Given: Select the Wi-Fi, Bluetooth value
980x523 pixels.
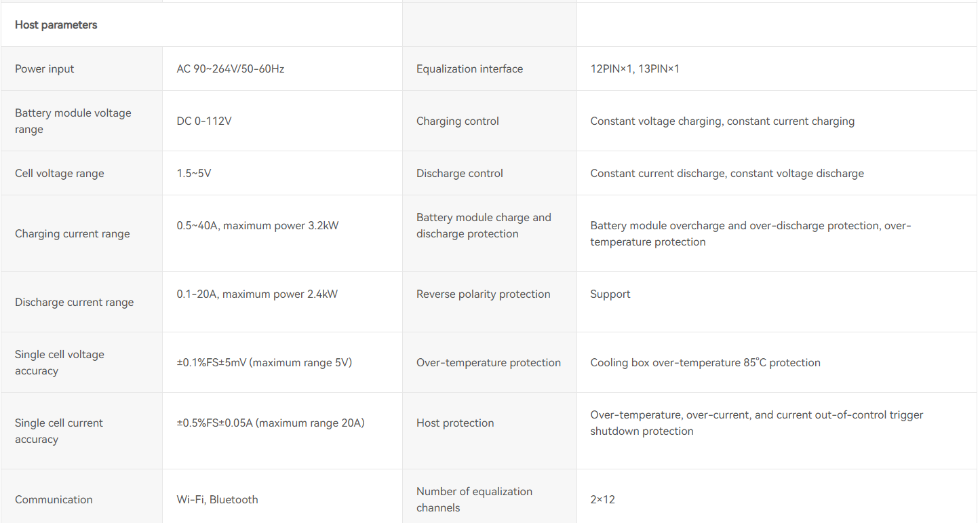Looking at the screenshot, I should pyautogui.click(x=218, y=499).
